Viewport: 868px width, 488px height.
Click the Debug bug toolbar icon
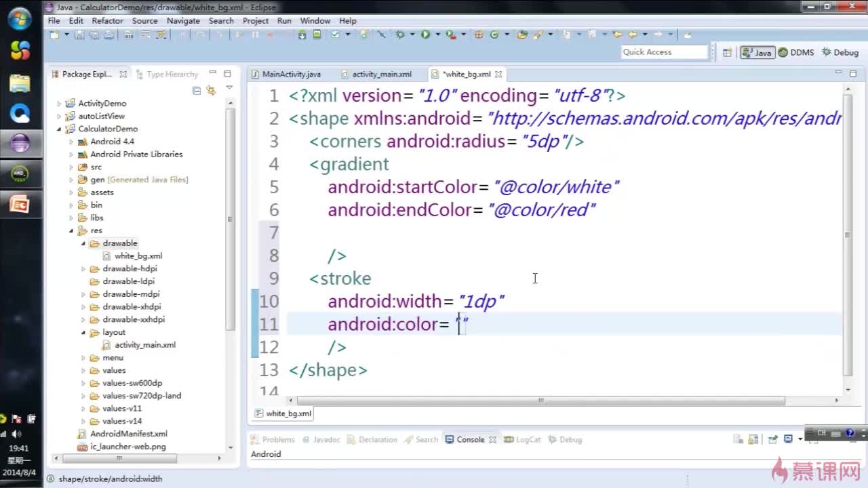click(x=400, y=35)
